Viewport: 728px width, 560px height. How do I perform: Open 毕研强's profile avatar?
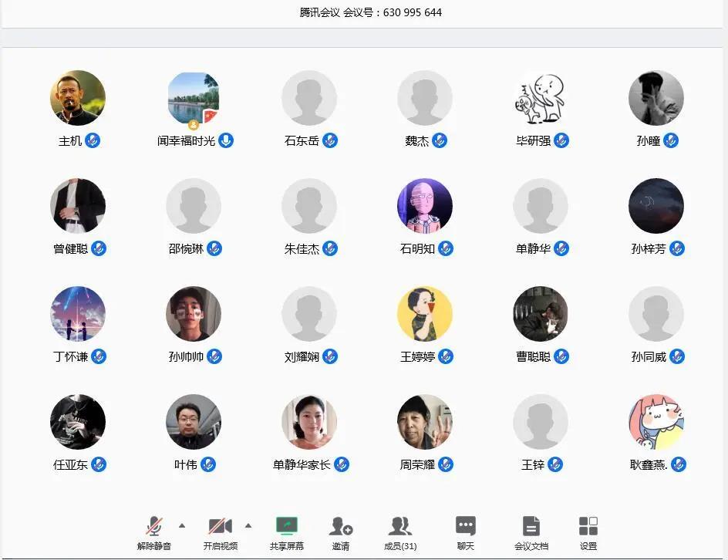541,98
